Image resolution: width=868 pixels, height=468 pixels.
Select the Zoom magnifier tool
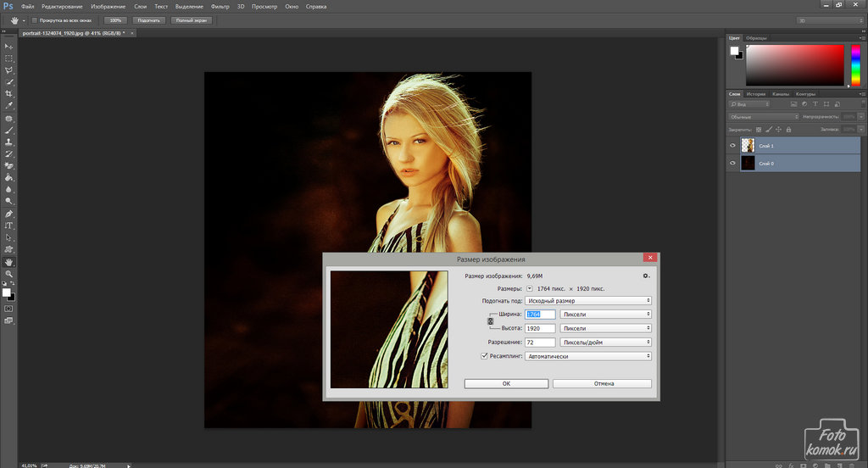click(8, 274)
